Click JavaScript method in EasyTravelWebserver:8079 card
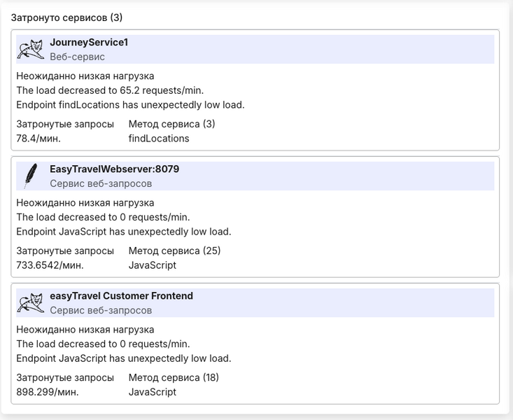 (153, 265)
